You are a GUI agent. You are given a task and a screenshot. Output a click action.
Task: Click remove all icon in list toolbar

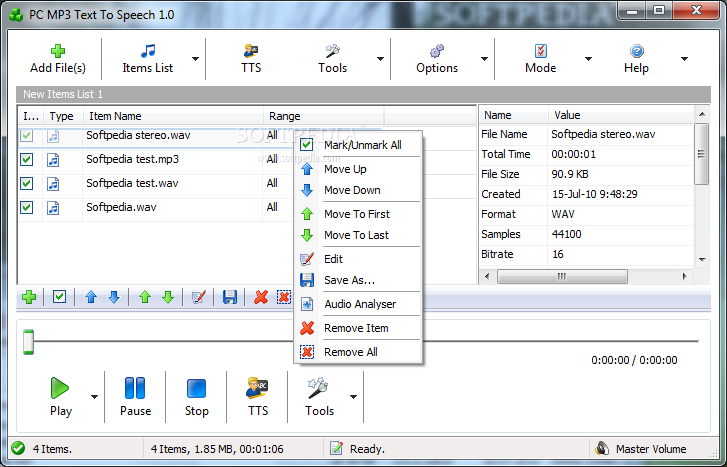[284, 297]
